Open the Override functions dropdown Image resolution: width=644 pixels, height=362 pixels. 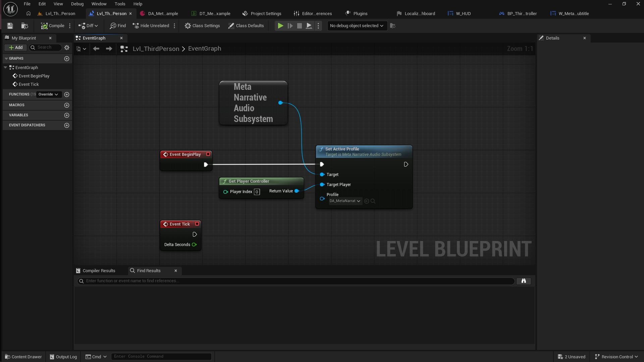tap(48, 94)
